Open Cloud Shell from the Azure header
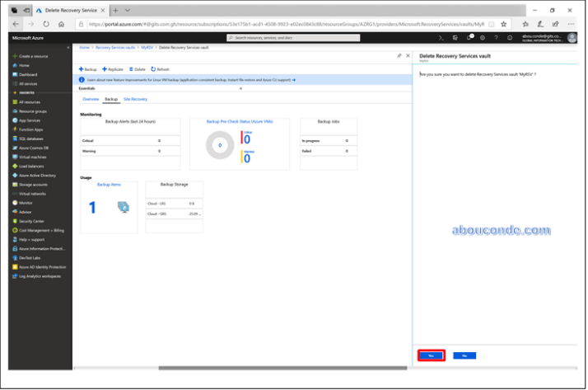The width and height of the screenshot is (588, 390). click(442, 38)
